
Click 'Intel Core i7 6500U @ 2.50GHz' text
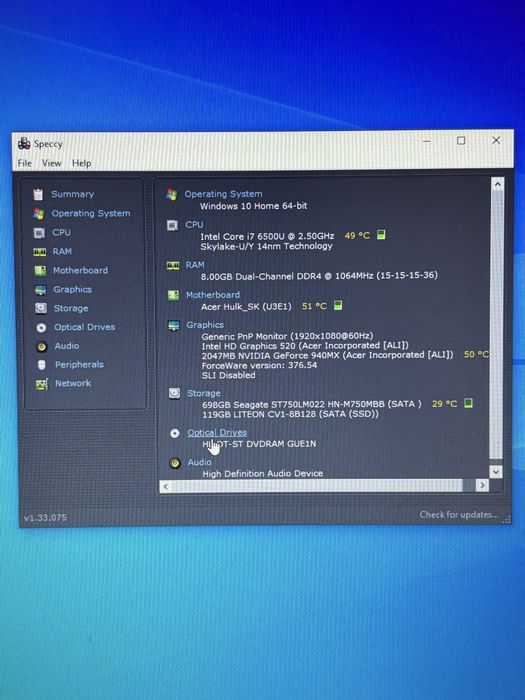[267, 236]
